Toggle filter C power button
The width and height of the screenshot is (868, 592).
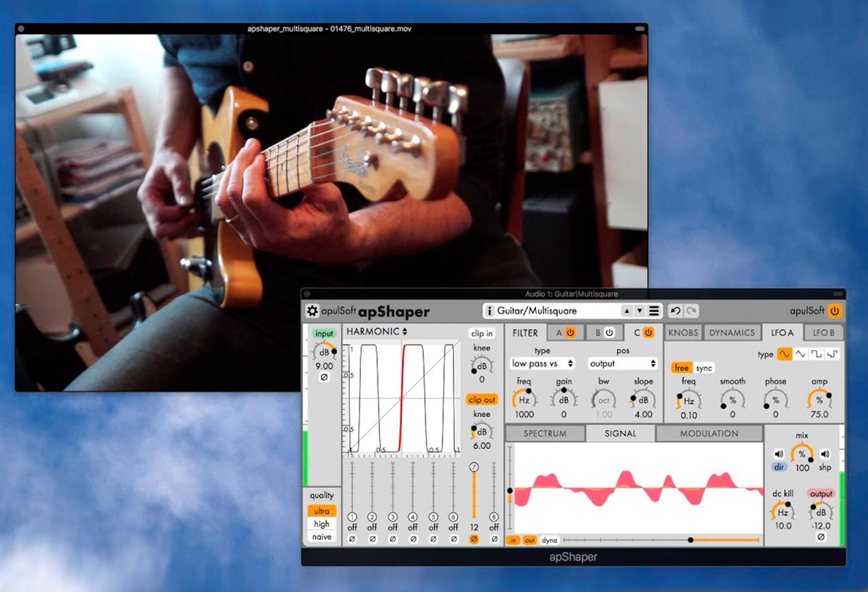click(x=648, y=333)
